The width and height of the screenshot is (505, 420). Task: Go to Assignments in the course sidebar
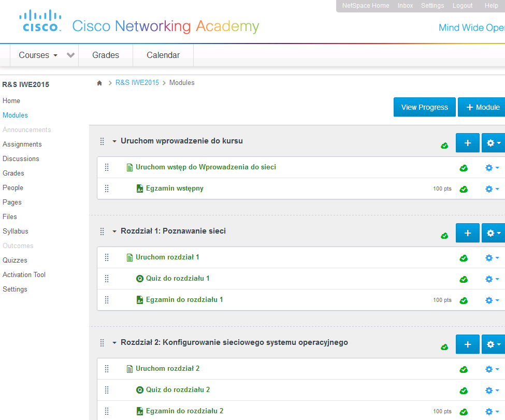(x=22, y=144)
